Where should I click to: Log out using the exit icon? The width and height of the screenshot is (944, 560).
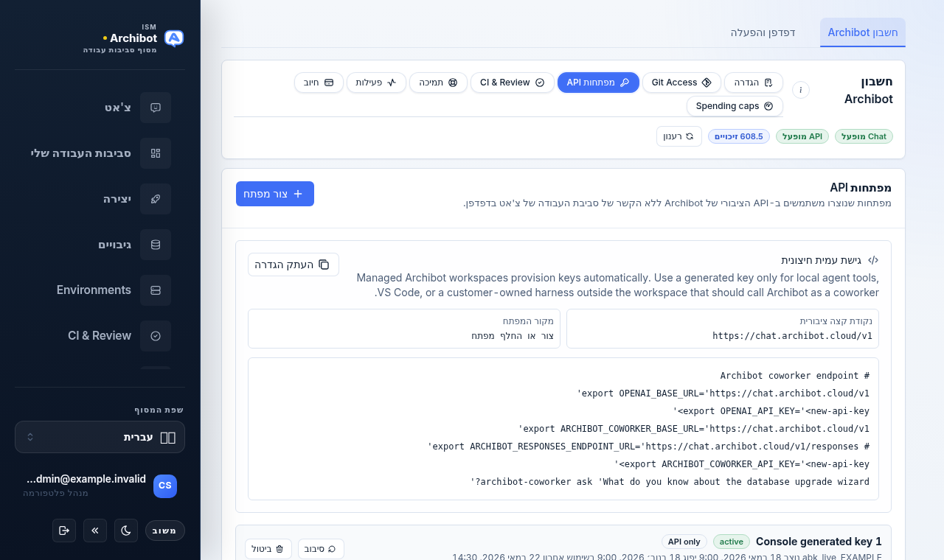[x=64, y=531]
